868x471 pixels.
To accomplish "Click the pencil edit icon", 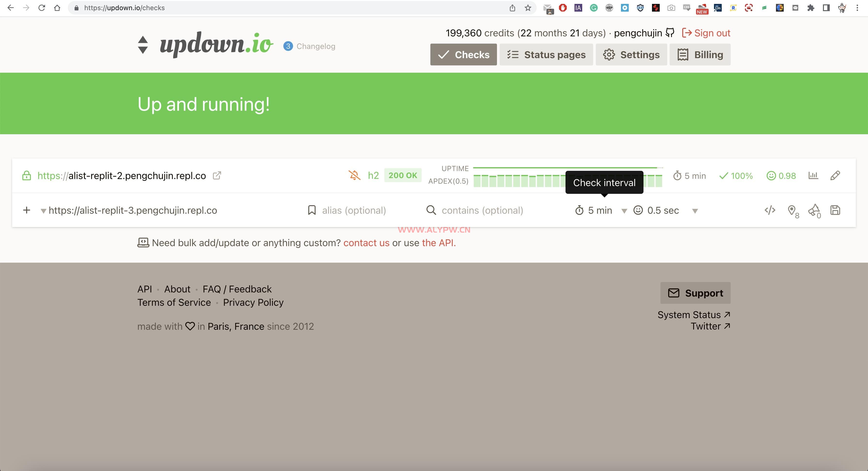I will click(x=835, y=175).
